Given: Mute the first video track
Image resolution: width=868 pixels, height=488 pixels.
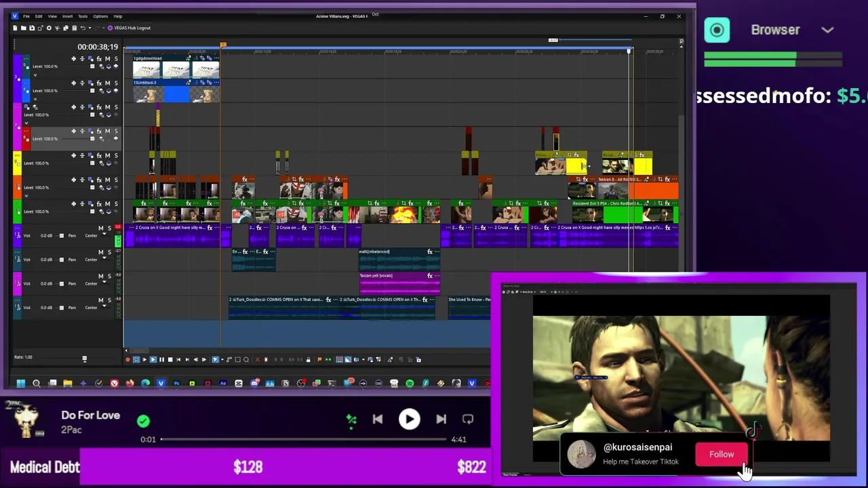Looking at the screenshot, I should pos(107,59).
